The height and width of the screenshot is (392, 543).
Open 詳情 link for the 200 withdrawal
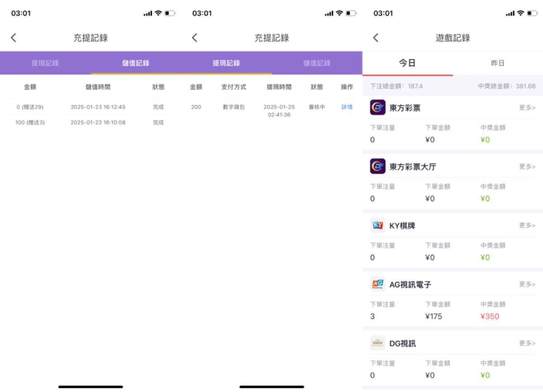[347, 107]
